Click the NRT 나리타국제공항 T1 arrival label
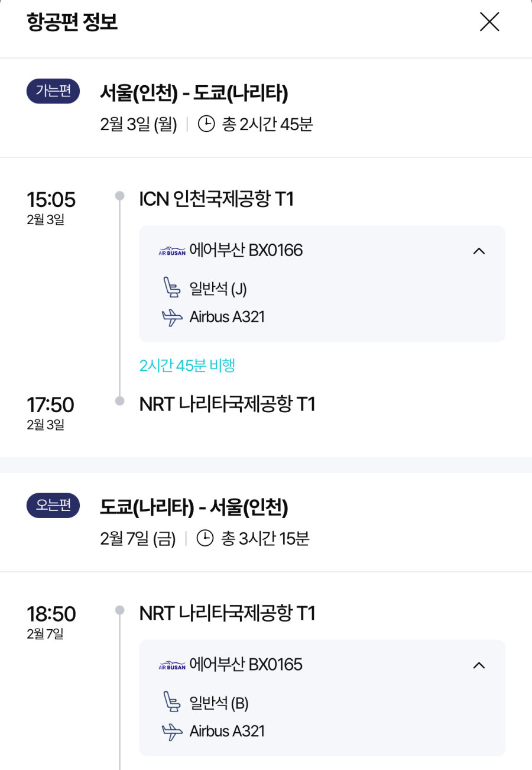532x770 pixels. pos(227,405)
